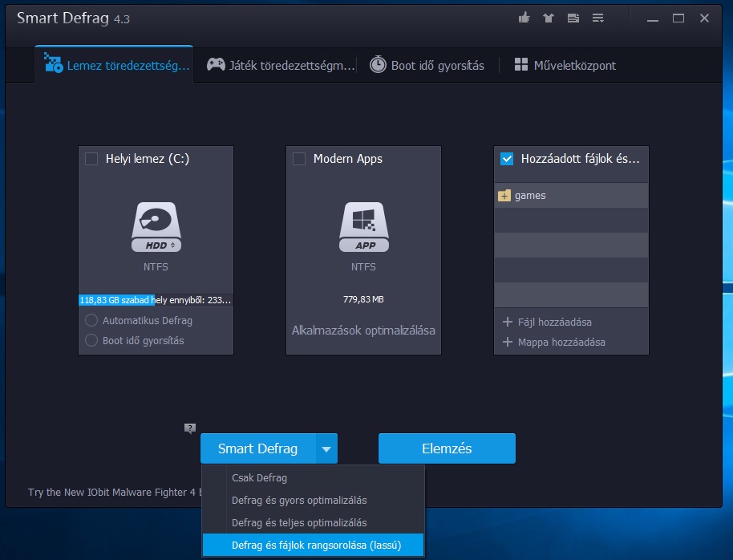Image resolution: width=733 pixels, height=560 pixels.
Task: Check the Modern Apps checkbox
Action: tap(299, 159)
